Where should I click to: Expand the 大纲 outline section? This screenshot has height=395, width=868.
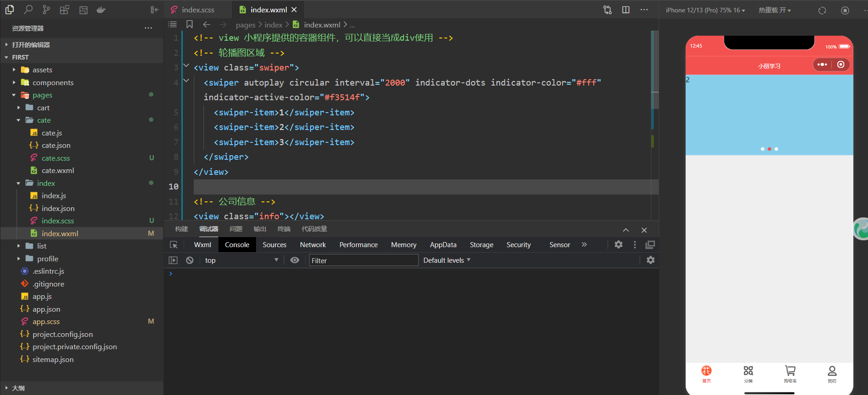(x=82, y=388)
